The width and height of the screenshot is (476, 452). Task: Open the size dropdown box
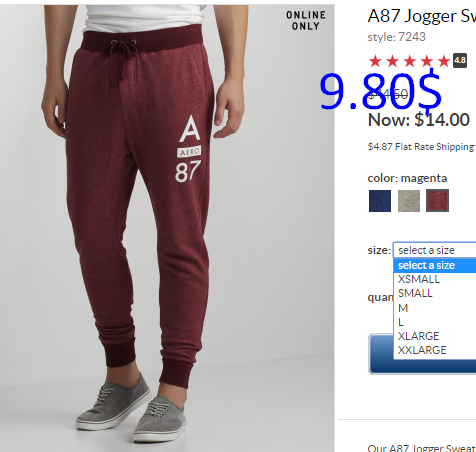point(435,250)
